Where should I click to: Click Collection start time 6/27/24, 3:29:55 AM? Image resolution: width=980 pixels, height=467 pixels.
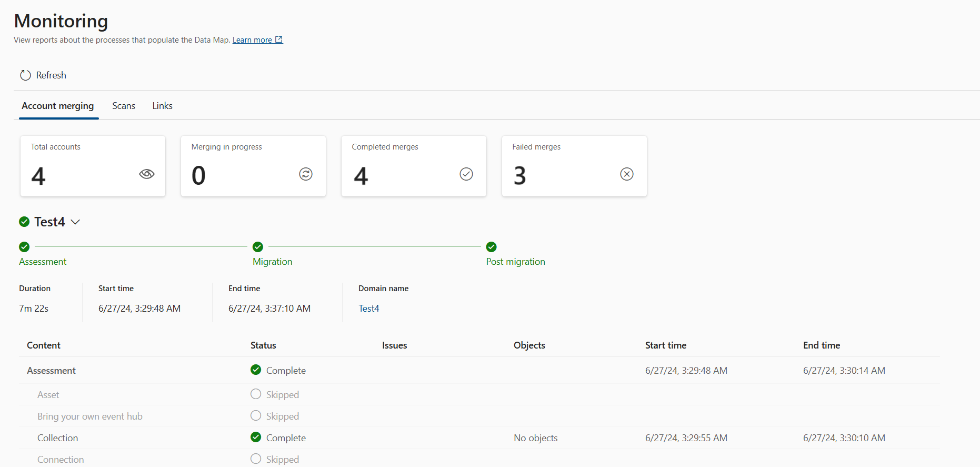pos(686,438)
